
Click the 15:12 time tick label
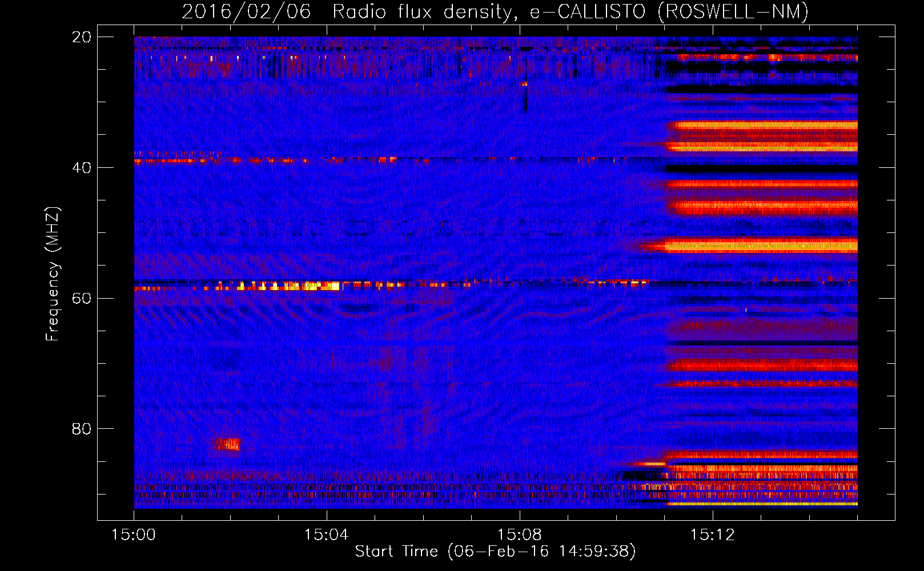point(713,535)
